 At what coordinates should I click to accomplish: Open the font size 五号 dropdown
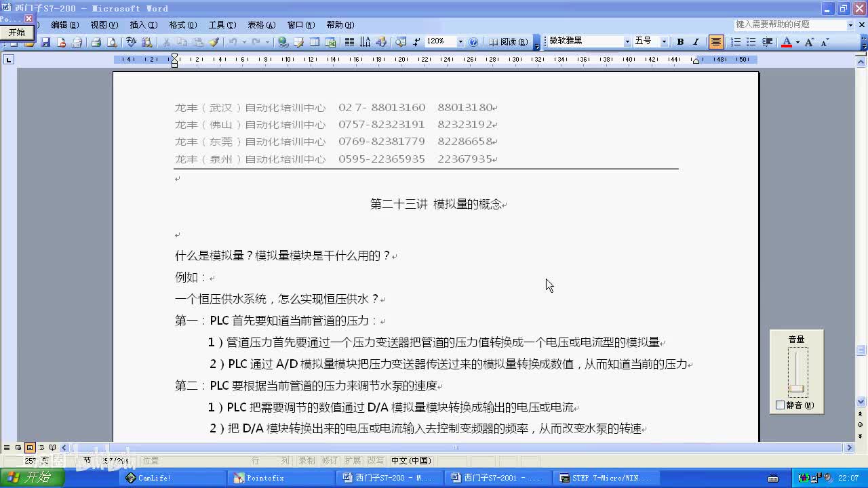coord(664,41)
